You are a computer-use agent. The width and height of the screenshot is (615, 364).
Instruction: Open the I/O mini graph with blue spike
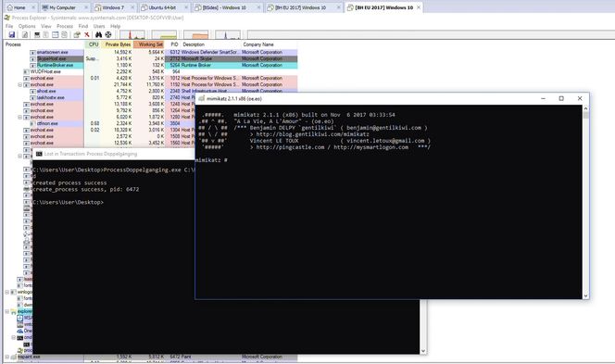(x=228, y=35)
